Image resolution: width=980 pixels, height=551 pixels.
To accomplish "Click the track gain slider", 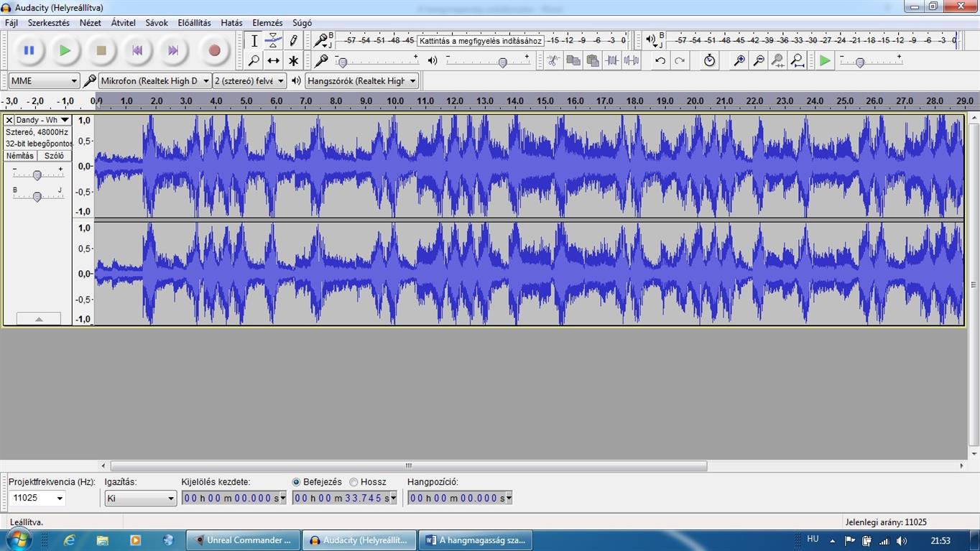I will click(x=37, y=175).
